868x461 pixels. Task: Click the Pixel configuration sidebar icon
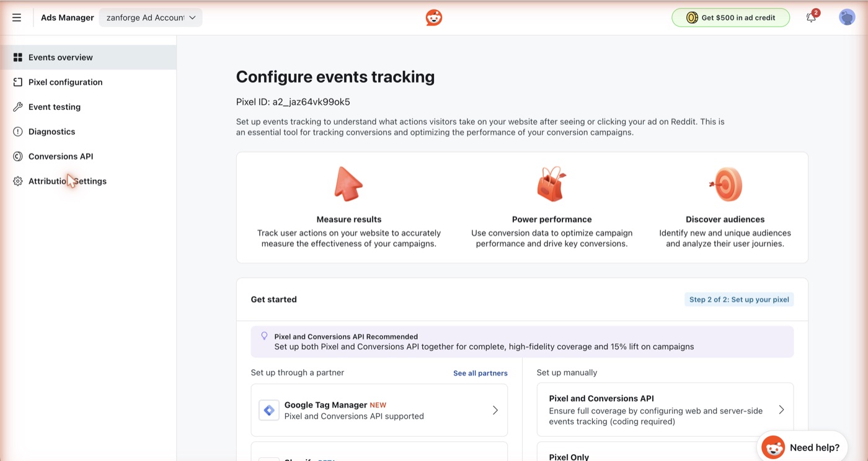tap(18, 82)
